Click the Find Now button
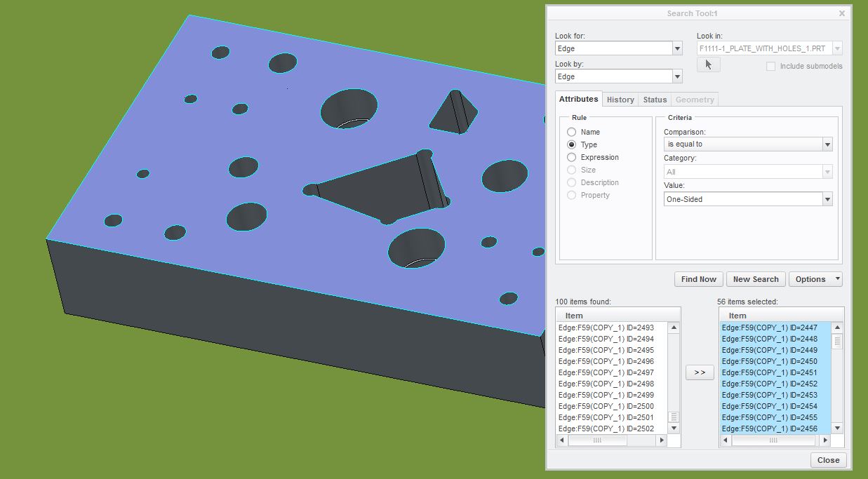Screen dimensions: 868x479 [699, 279]
